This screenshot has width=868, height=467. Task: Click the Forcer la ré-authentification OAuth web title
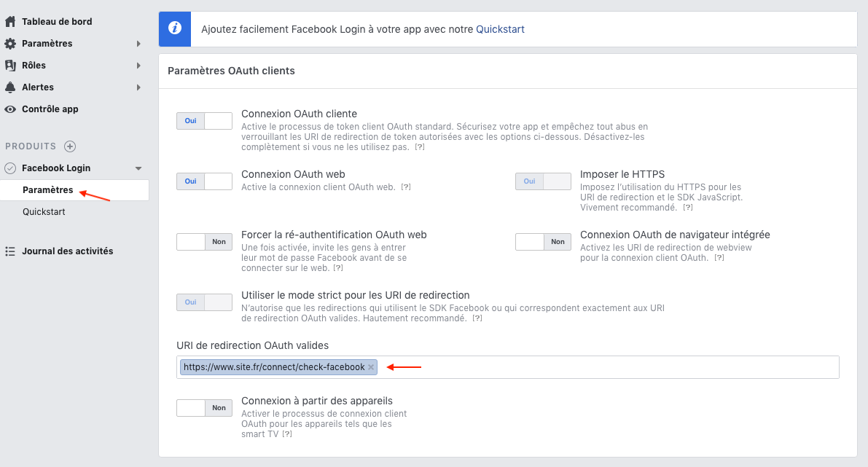pos(334,235)
